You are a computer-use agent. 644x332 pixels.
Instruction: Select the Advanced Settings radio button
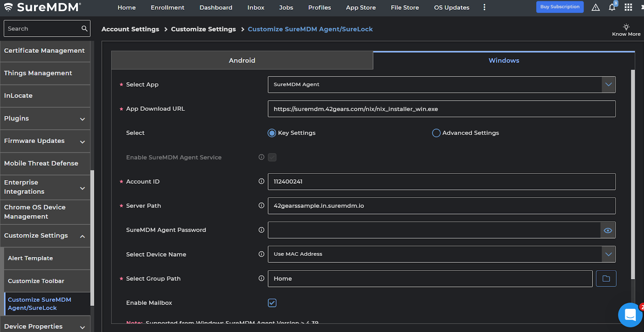click(436, 133)
